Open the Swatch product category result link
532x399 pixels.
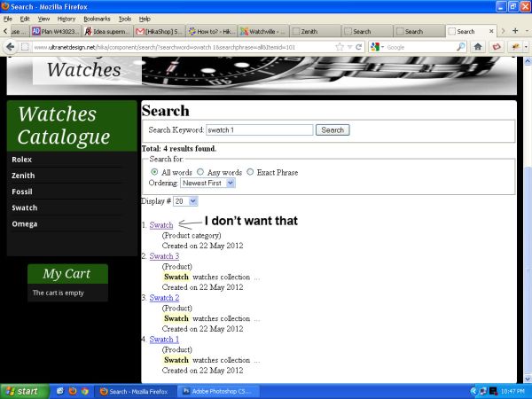(161, 225)
